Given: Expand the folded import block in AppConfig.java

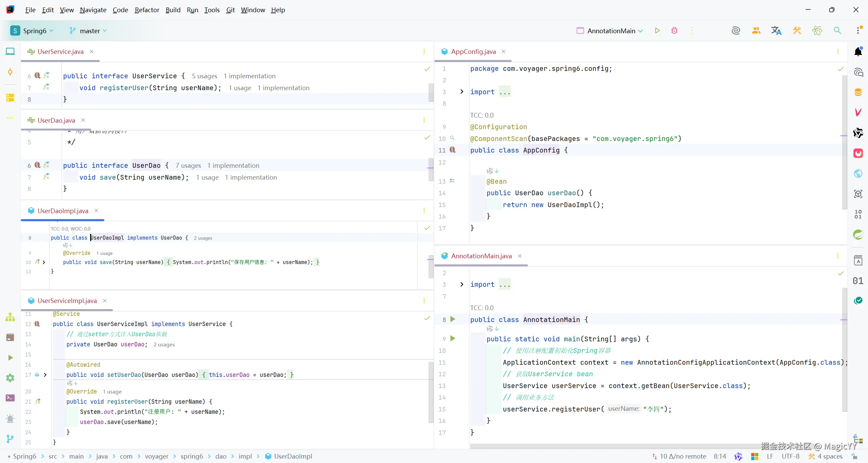Looking at the screenshot, I should 461,92.
